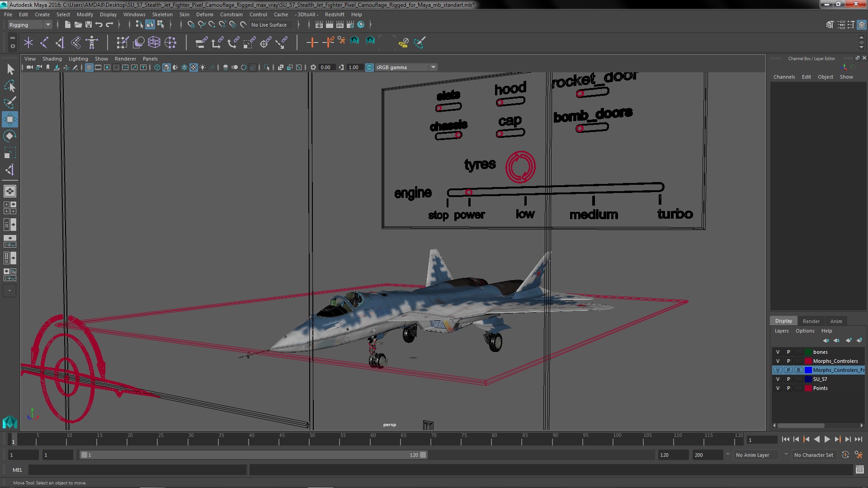This screenshot has height=488, width=868.
Task: Toggle visibility of SU_57 layer
Action: (778, 379)
